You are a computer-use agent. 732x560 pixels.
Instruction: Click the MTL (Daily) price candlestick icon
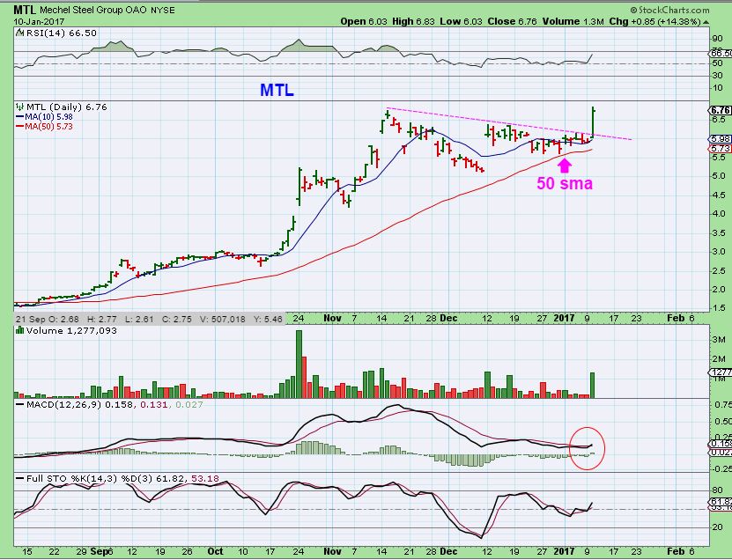(x=20, y=107)
